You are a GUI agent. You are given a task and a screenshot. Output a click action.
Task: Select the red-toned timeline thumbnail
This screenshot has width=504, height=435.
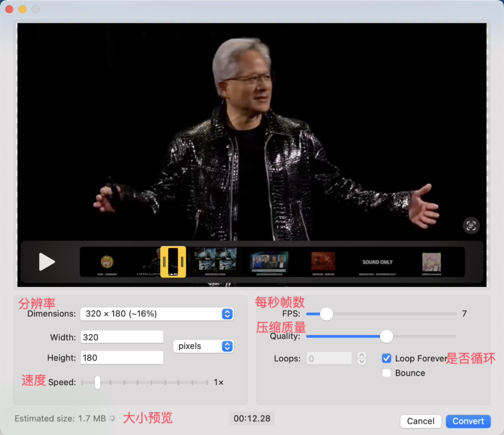(x=323, y=261)
